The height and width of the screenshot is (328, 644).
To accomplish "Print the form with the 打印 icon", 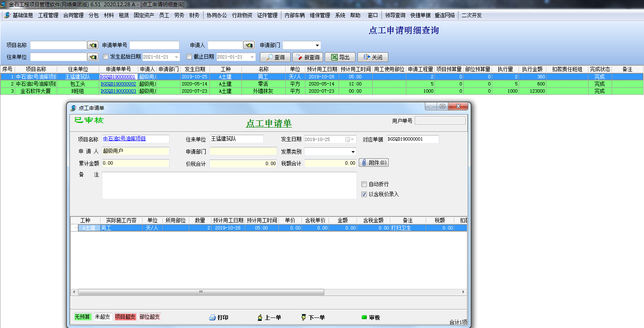I will (219, 317).
